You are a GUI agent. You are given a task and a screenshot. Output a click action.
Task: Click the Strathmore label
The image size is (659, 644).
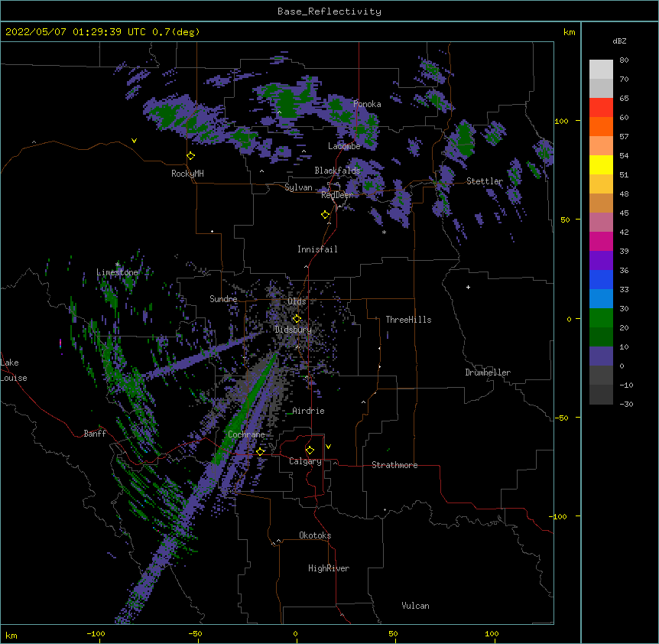click(x=394, y=465)
